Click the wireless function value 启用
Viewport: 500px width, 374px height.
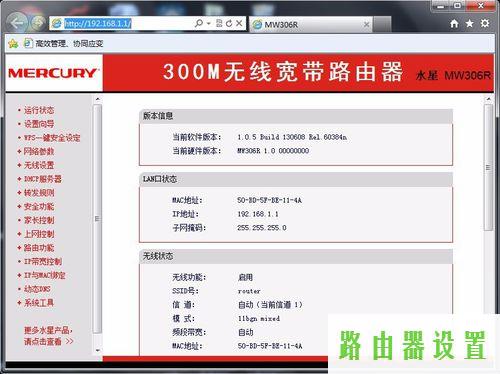point(245,277)
